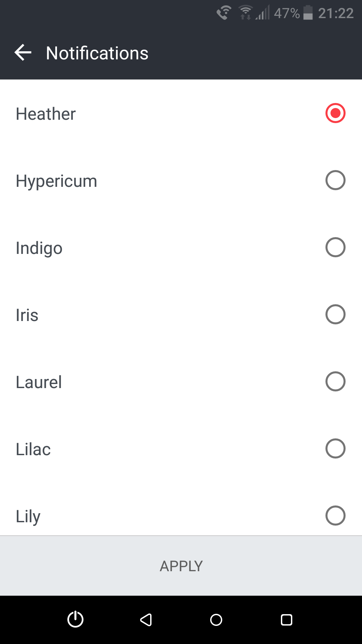This screenshot has height=644, width=362.
Task: Tap the APPLY button
Action: [x=181, y=566]
